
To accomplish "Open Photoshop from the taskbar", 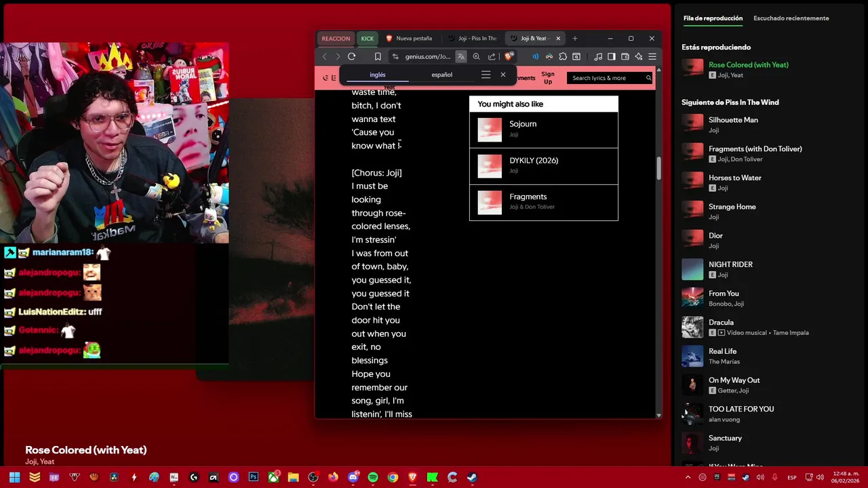I will tap(254, 477).
